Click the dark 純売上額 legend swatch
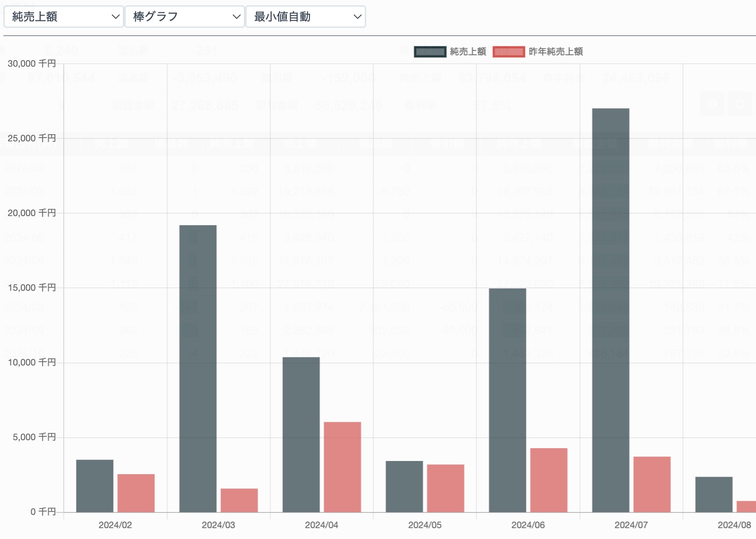Viewport: 756px width, 539px height. click(430, 52)
